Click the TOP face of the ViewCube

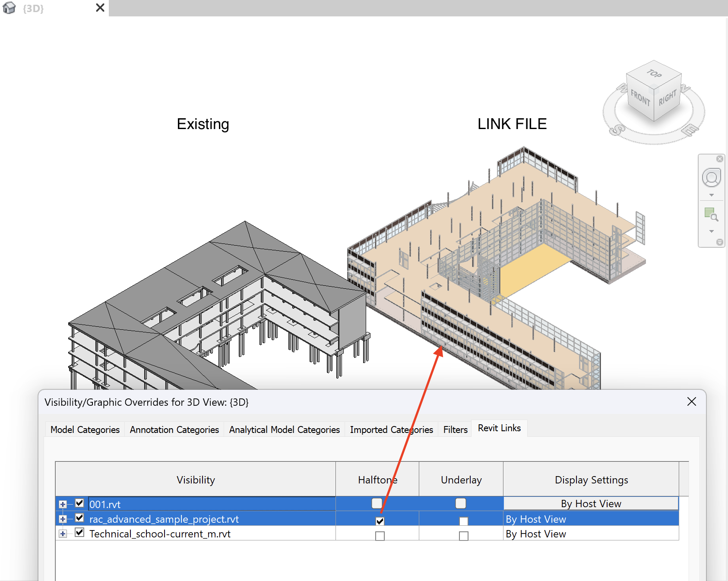tap(654, 74)
